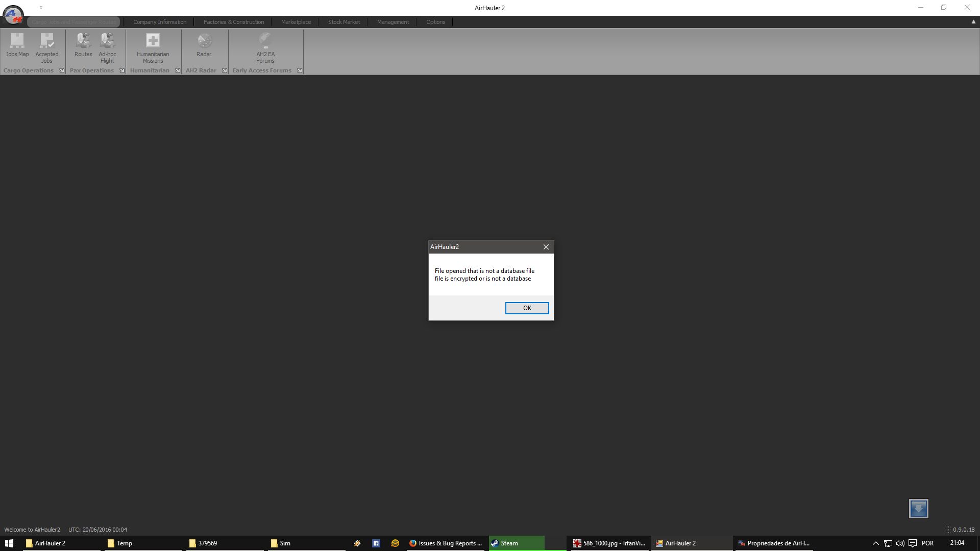Collapse the ribbon with the up arrow
Viewport: 980px width, 551px height.
tap(973, 22)
